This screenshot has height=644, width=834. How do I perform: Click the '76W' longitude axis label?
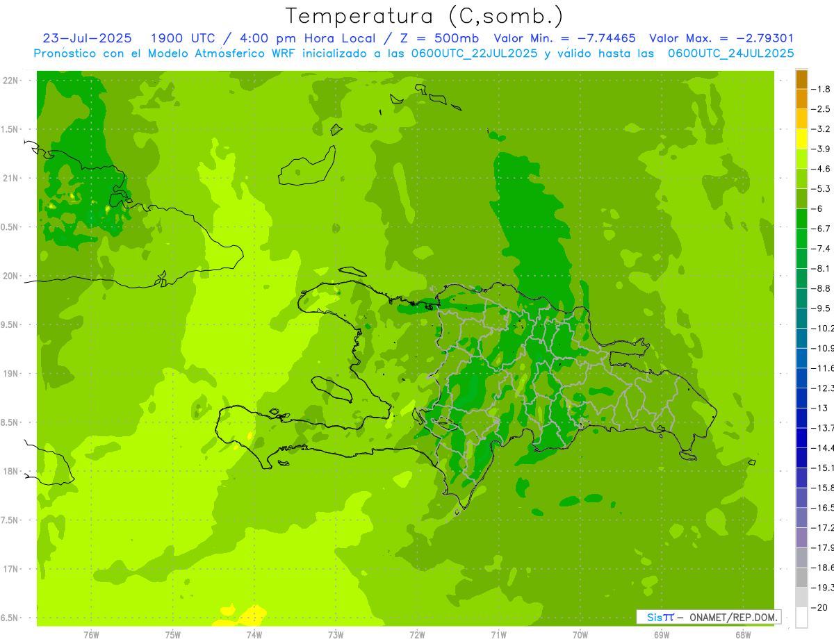pos(91,635)
